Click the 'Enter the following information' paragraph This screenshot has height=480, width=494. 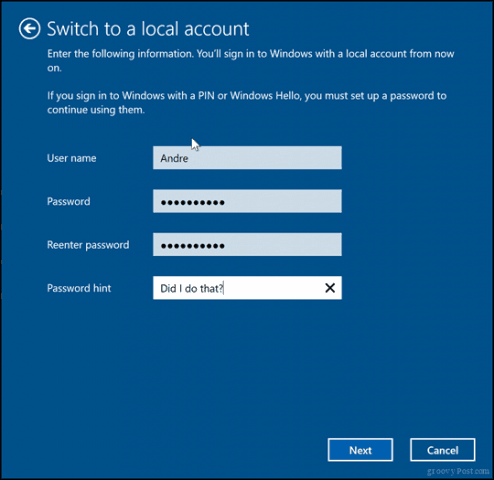click(251, 61)
